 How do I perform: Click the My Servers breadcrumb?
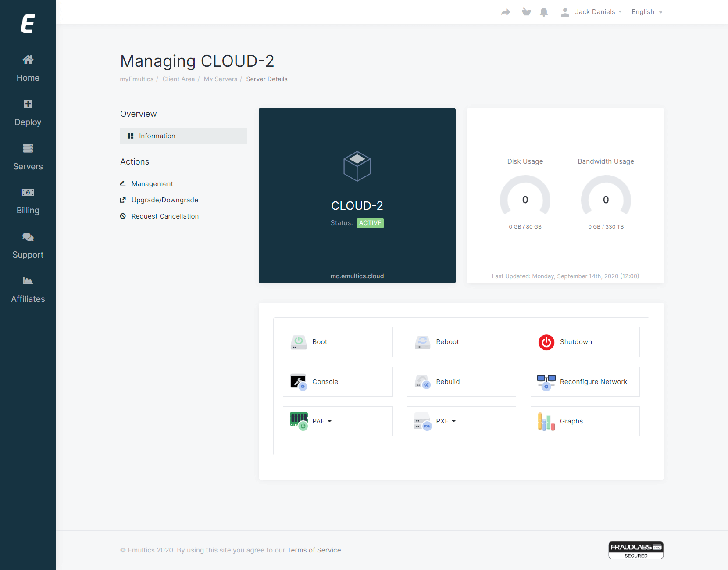(220, 79)
